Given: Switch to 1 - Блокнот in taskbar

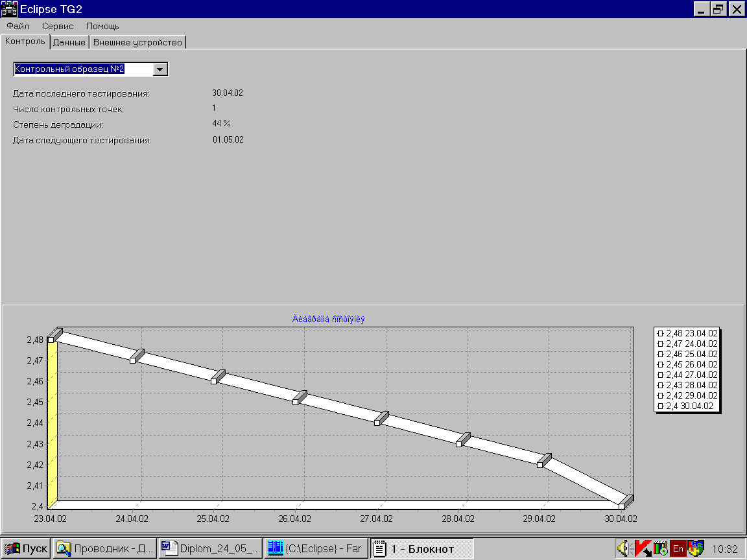Looking at the screenshot, I should (422, 549).
